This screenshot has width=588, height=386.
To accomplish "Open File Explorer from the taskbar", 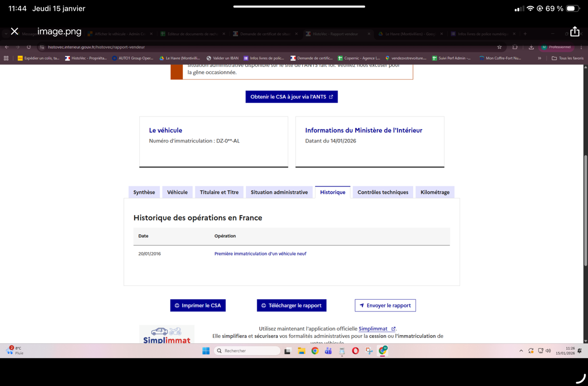I will point(302,351).
